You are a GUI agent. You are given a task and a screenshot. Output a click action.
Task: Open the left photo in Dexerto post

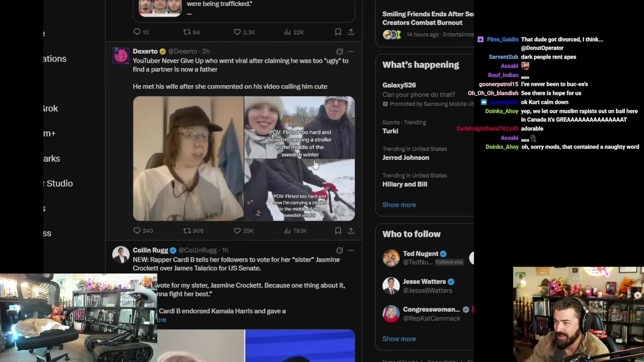tap(188, 159)
